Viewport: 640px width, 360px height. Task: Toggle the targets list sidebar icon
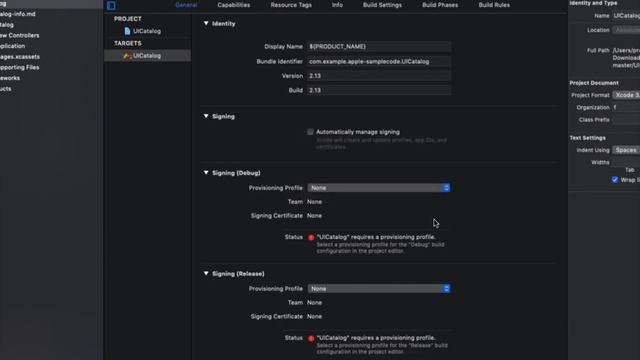coord(111,5)
